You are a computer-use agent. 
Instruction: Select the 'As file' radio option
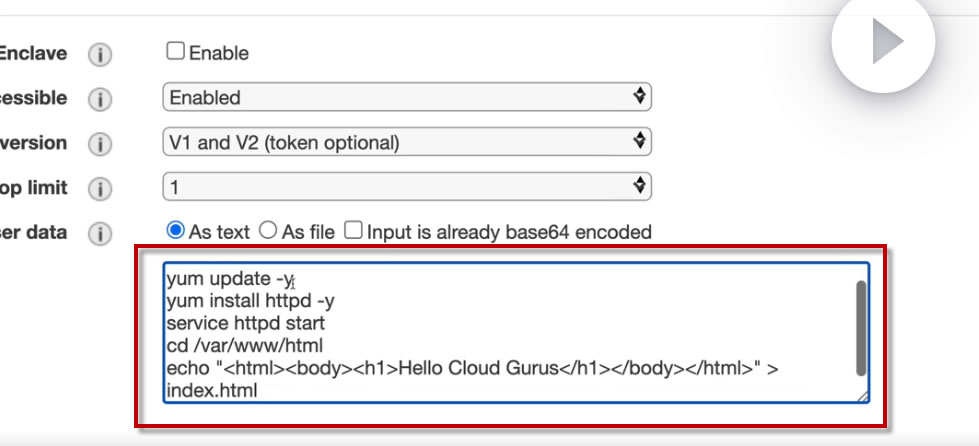click(268, 231)
